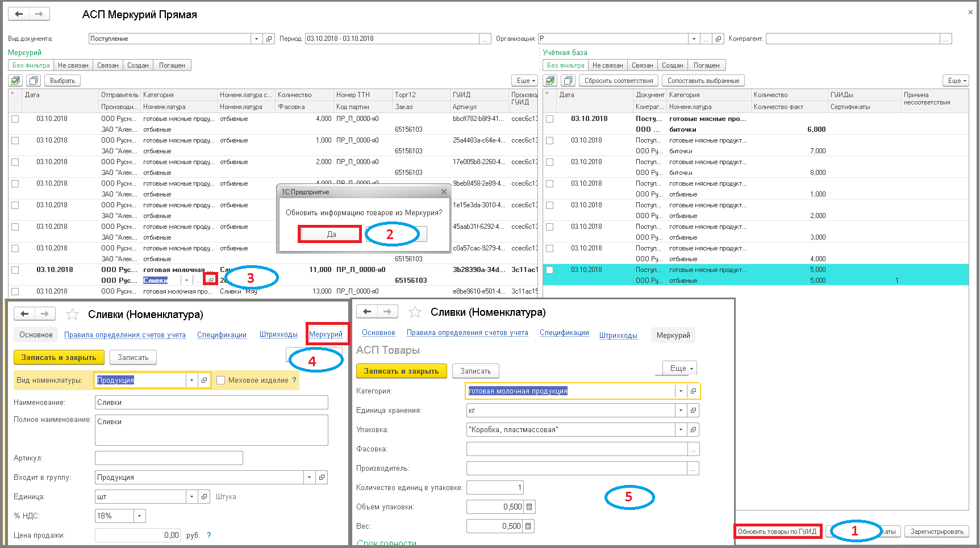Screen dimensions: 980x548
Task: Open Фасовка selection ellipsis
Action: pyautogui.click(x=693, y=449)
